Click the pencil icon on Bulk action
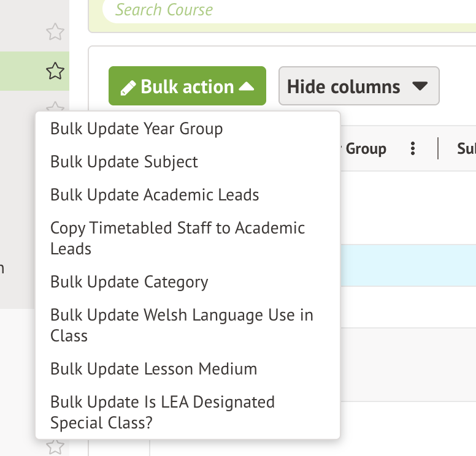476x456 pixels. (128, 88)
